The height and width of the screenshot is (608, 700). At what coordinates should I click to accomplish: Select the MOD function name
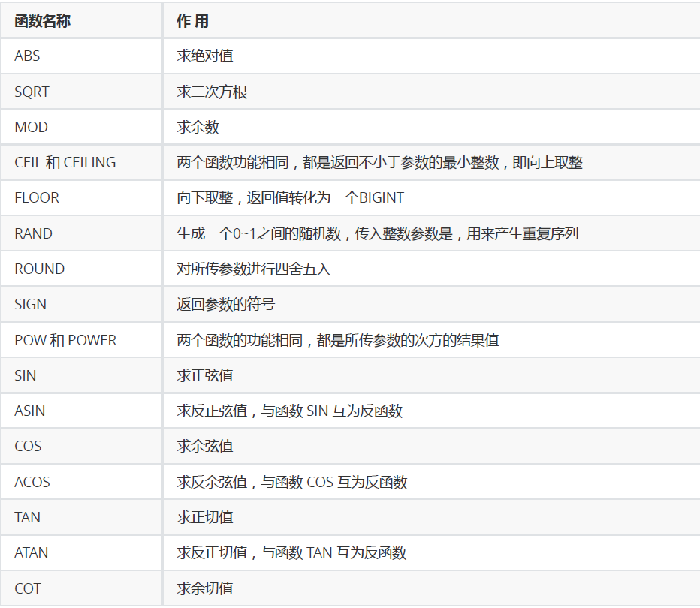coord(31,127)
